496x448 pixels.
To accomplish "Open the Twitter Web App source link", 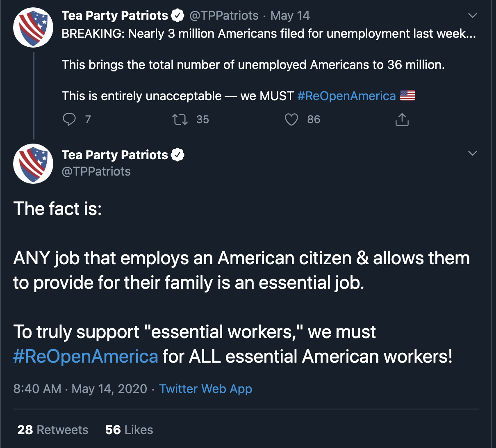I will point(205,389).
